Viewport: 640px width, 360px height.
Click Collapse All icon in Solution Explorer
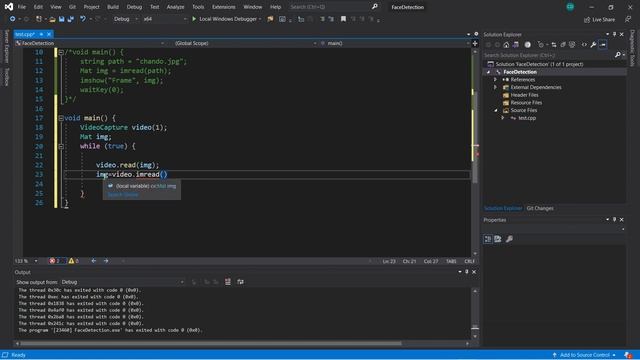[x=563, y=44]
